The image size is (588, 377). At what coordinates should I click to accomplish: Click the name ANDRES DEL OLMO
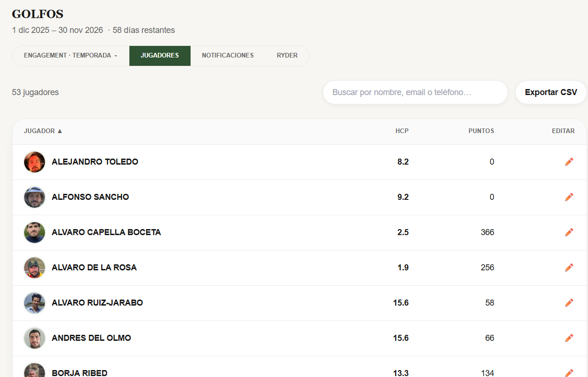pos(91,338)
